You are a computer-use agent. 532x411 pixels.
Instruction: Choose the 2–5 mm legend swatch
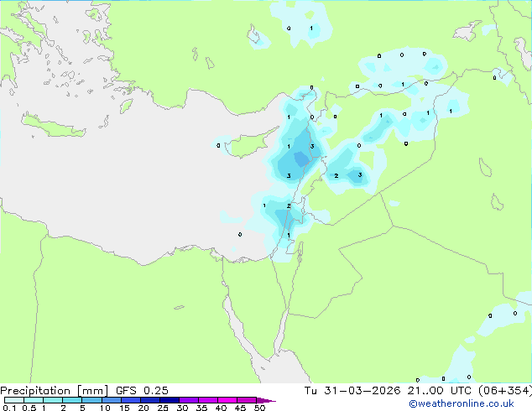click(72, 400)
